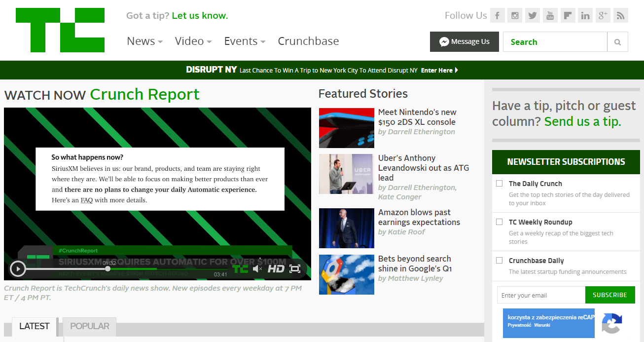
Task: Click the Search input field
Action: coord(555,42)
